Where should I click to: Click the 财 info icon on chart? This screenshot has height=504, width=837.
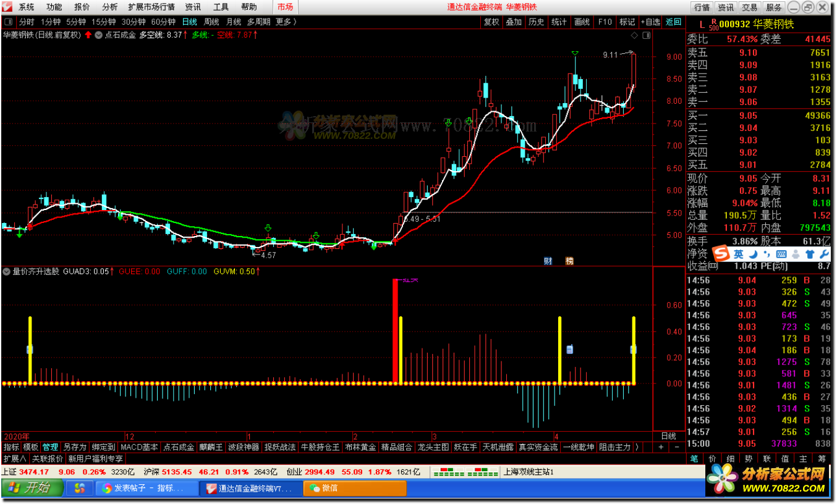tap(548, 261)
